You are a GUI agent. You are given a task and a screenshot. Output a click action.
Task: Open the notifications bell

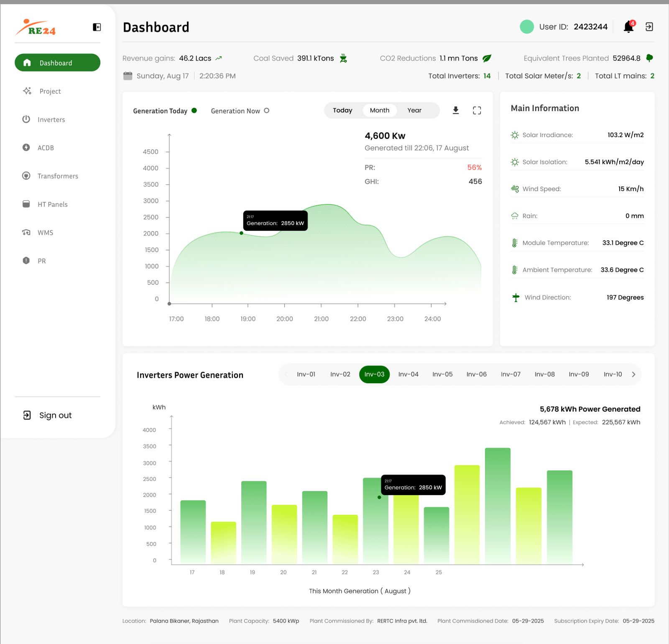628,27
